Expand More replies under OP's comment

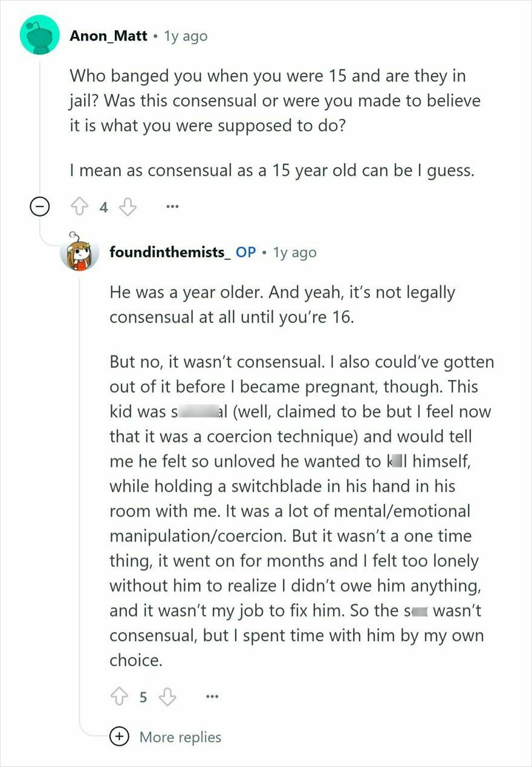tap(180, 737)
